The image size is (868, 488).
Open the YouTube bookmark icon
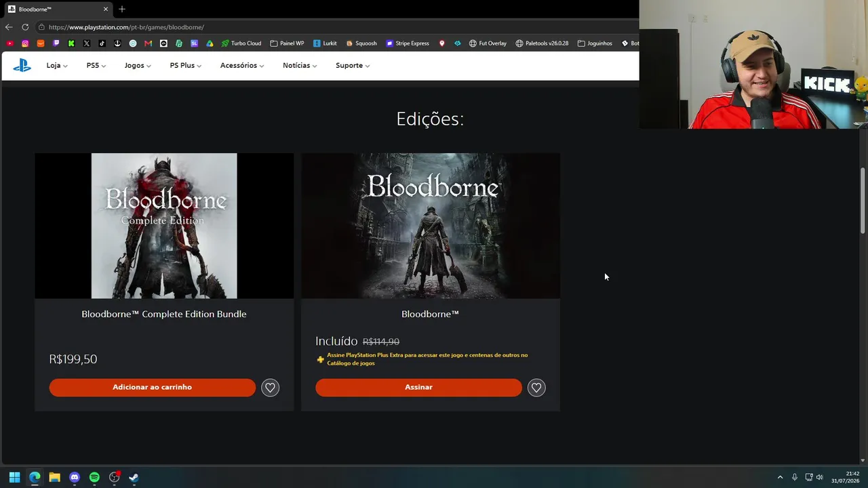point(9,43)
